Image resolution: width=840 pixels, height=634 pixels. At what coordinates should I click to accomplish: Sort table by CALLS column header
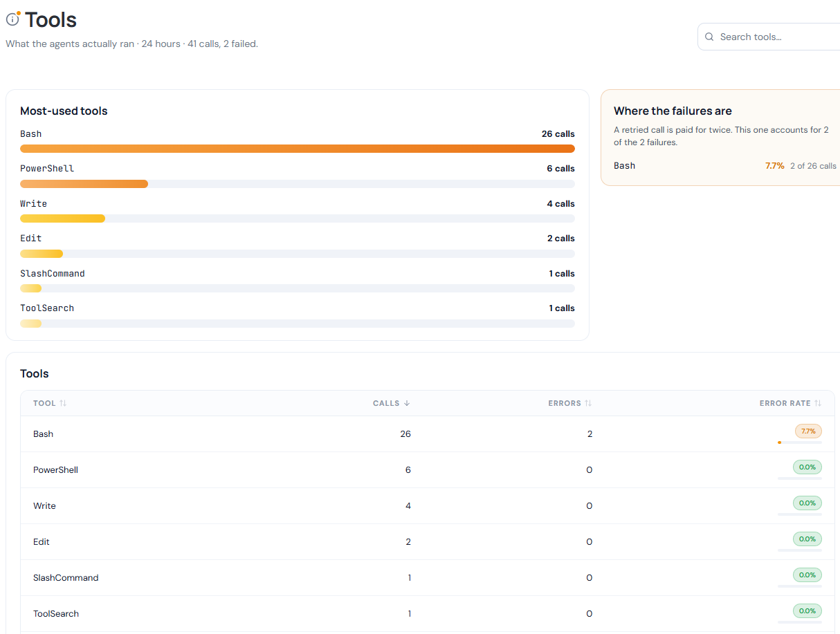pyautogui.click(x=392, y=403)
